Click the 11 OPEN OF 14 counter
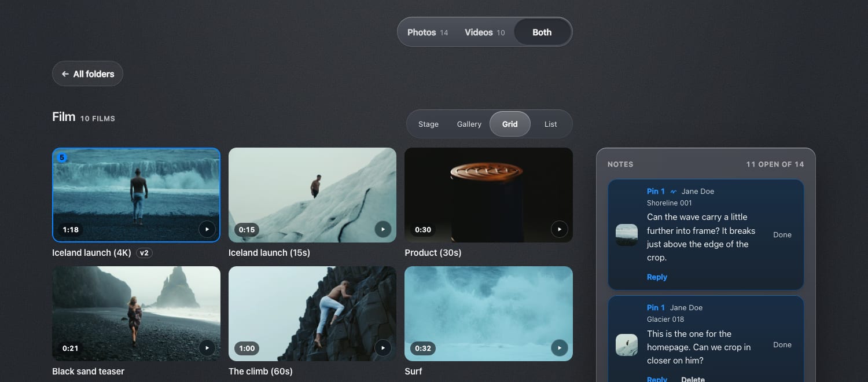The height and width of the screenshot is (382, 868). tap(775, 164)
